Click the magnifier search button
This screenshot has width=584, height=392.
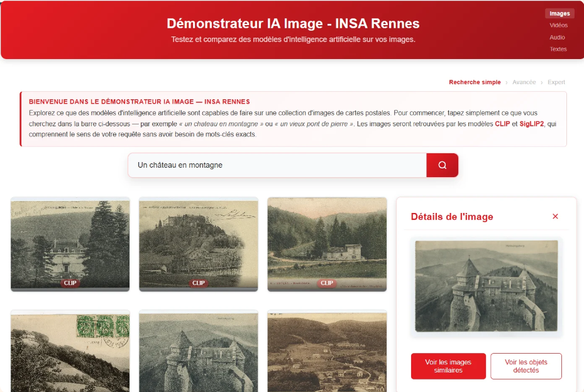[x=442, y=165]
